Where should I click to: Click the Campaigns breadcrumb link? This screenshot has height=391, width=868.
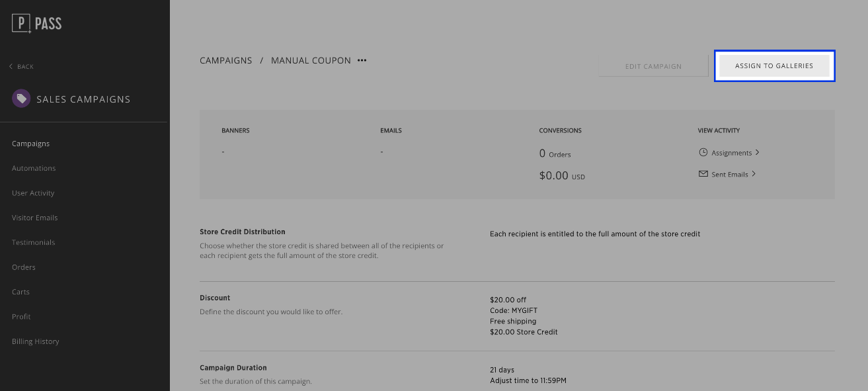click(x=226, y=60)
